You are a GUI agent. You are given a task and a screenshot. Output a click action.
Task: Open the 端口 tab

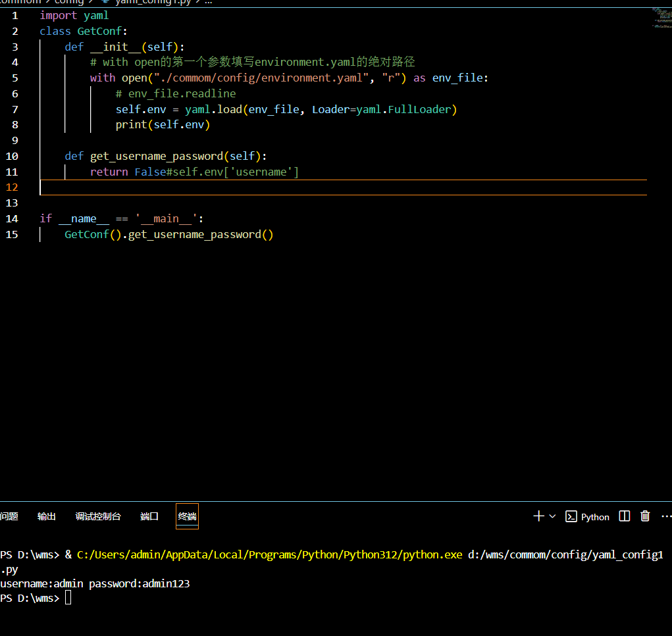coord(149,516)
